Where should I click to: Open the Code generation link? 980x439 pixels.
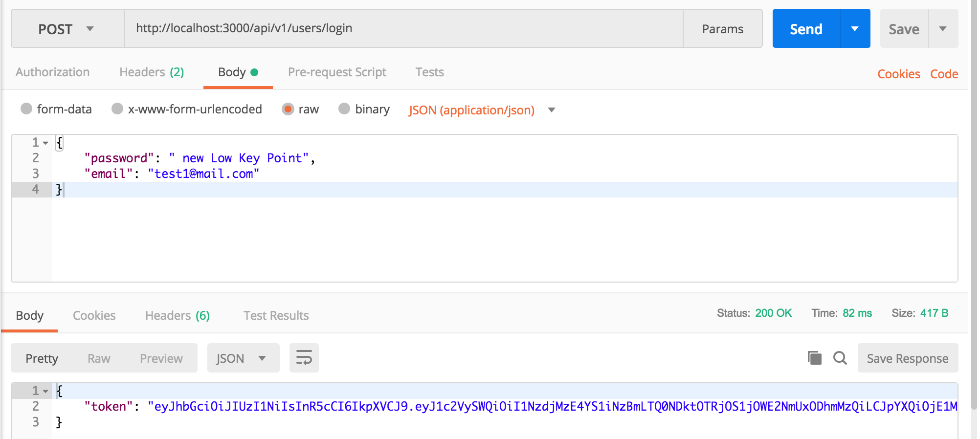pyautogui.click(x=944, y=74)
